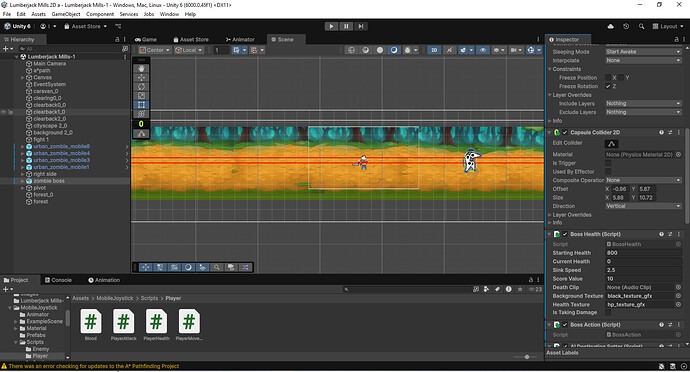Toggle 2D scene view mode
The width and height of the screenshot is (690, 372).
coord(434,50)
